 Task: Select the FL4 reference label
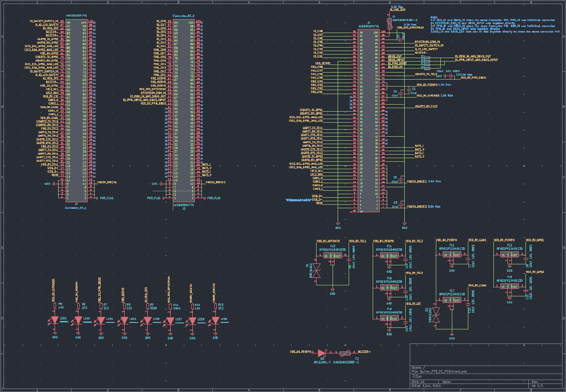click(389, 246)
